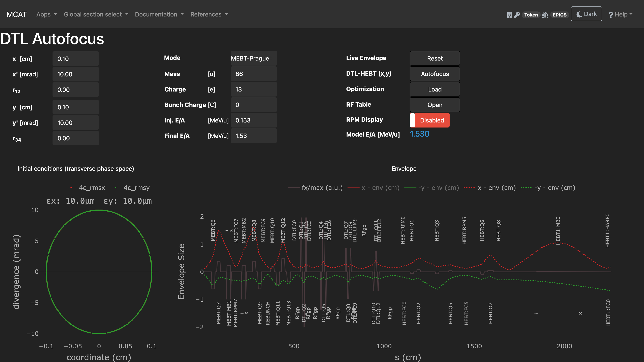Click the y [cm] input field

(x=75, y=107)
